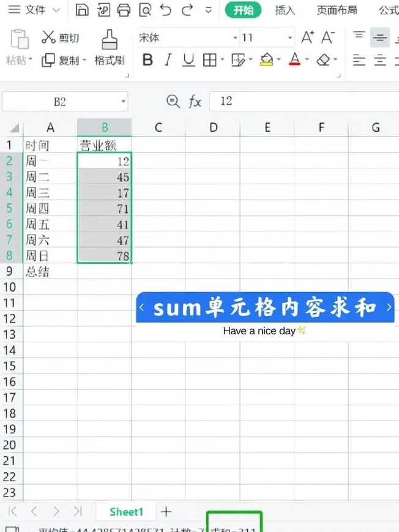
Task: Expand quick access toolbar dropdown
Action: [x=209, y=10]
